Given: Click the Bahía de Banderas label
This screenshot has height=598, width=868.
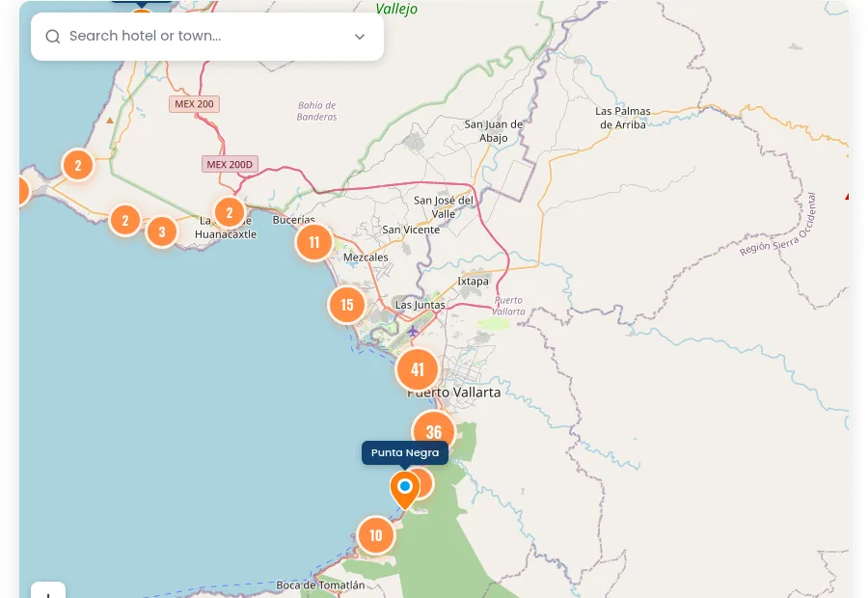Looking at the screenshot, I should point(316,111).
